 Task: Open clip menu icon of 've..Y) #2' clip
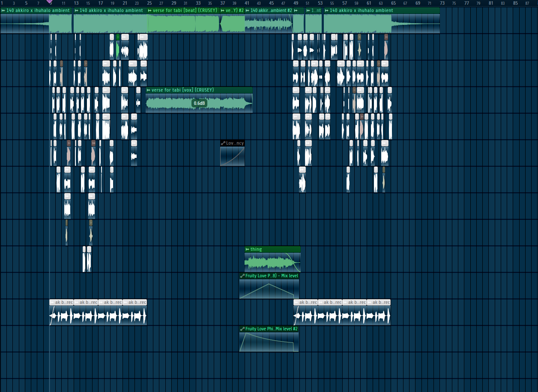(223, 10)
